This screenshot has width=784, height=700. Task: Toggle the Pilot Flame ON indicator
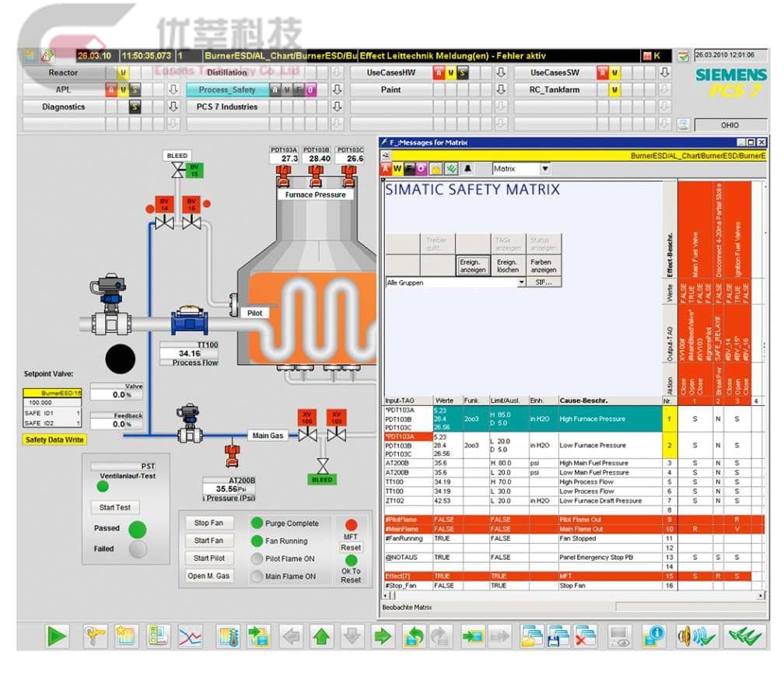[x=257, y=558]
